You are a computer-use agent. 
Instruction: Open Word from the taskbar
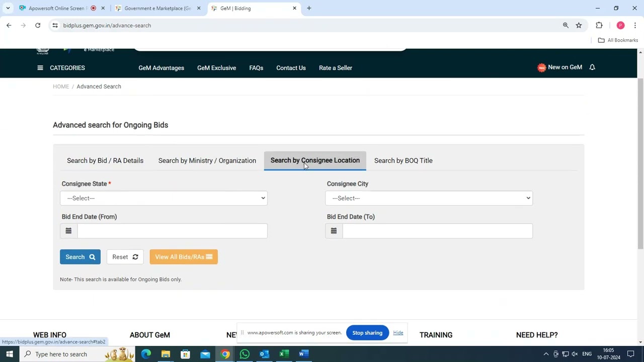coord(303,354)
